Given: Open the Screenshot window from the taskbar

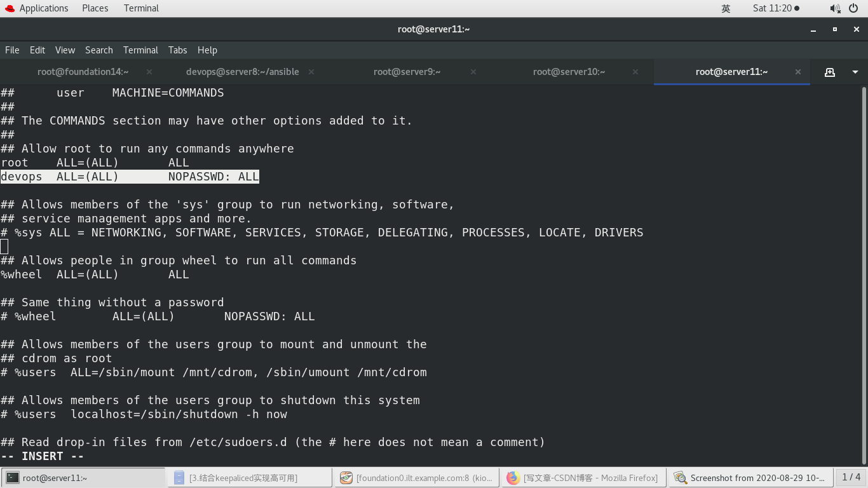Looking at the screenshot, I should [750, 477].
